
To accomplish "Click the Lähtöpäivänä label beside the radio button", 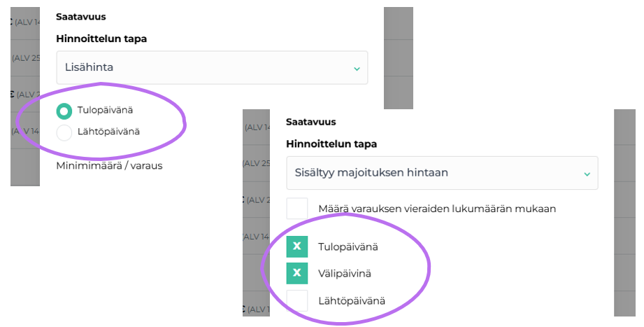I will point(108,132).
